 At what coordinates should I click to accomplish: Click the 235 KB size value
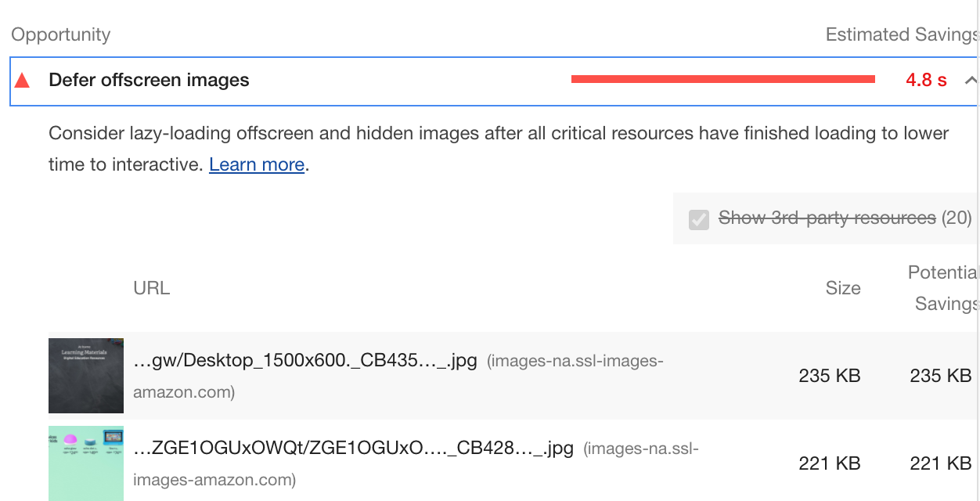(830, 376)
